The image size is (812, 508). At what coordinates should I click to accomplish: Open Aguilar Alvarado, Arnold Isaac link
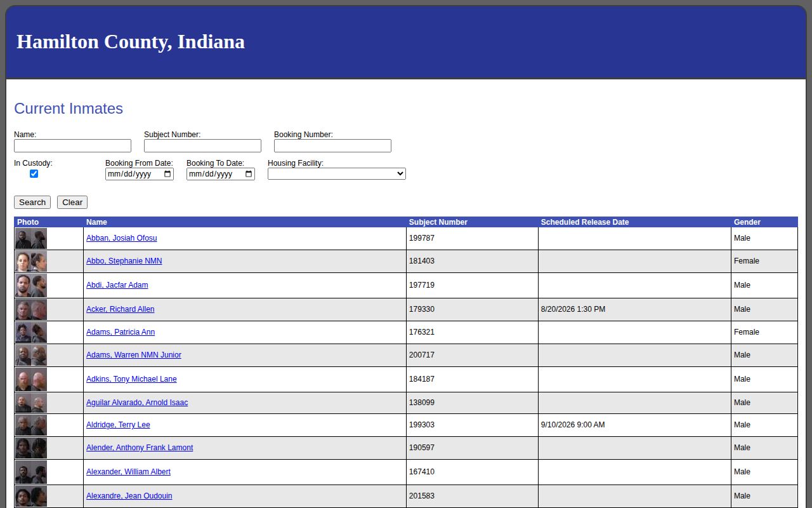137,403
